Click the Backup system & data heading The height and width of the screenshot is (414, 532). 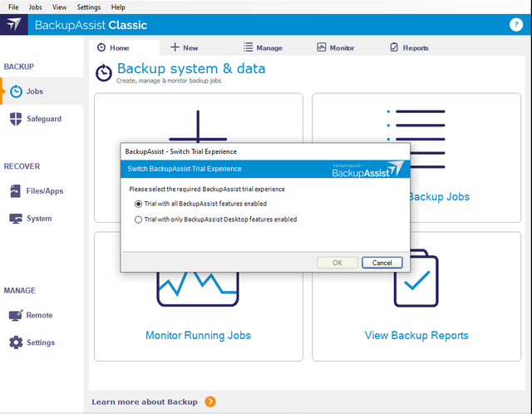pyautogui.click(x=191, y=68)
